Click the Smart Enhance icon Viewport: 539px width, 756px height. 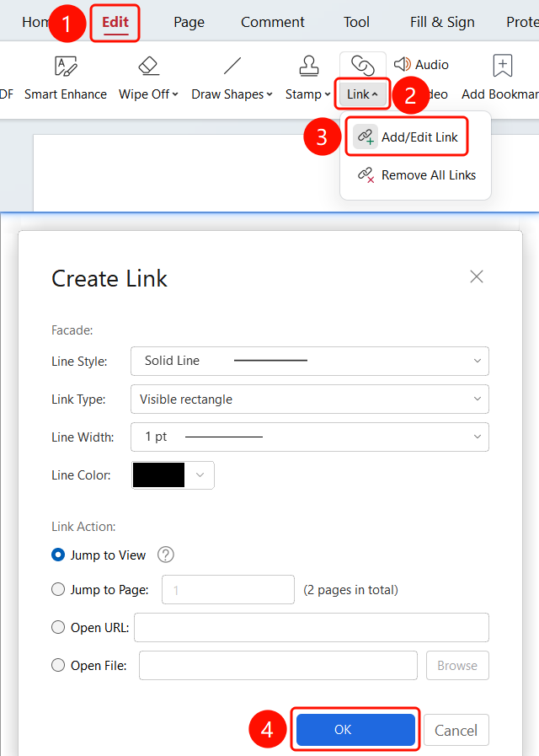point(66,66)
